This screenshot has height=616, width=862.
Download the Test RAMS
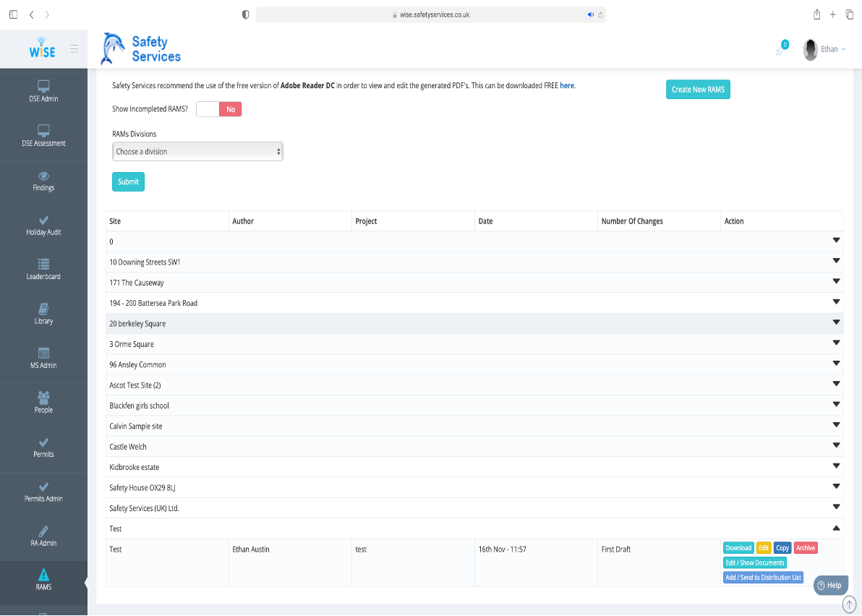(738, 548)
